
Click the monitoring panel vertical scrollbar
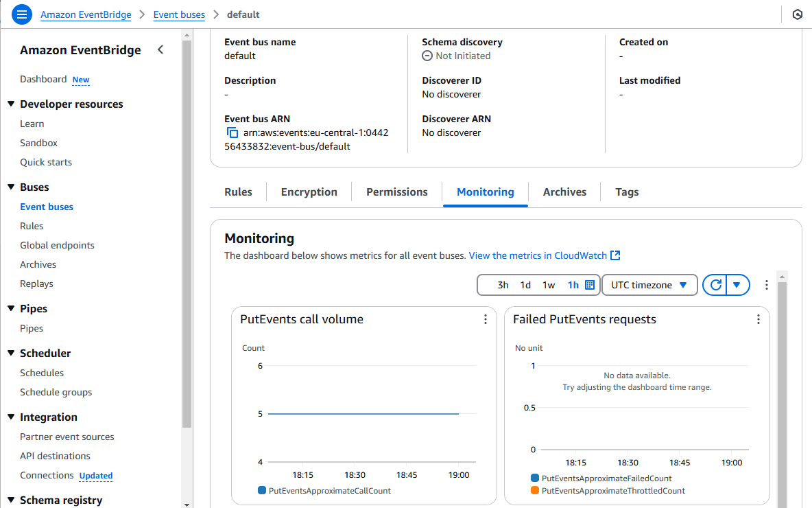[x=782, y=394]
